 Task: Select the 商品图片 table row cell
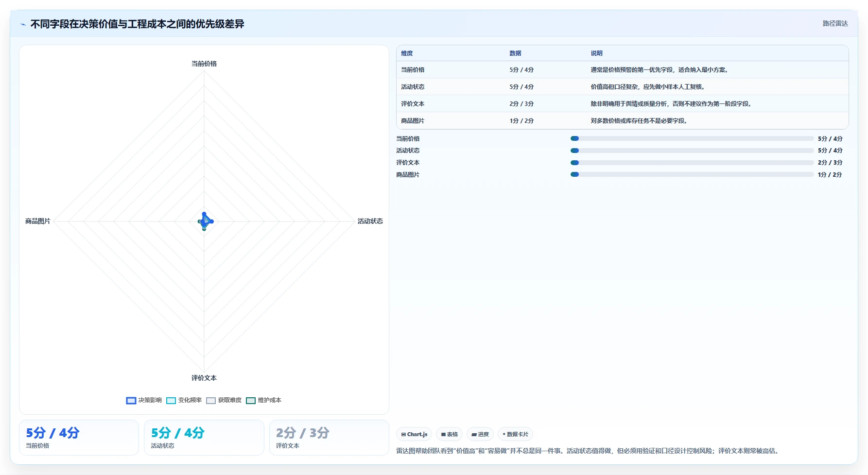click(x=413, y=121)
